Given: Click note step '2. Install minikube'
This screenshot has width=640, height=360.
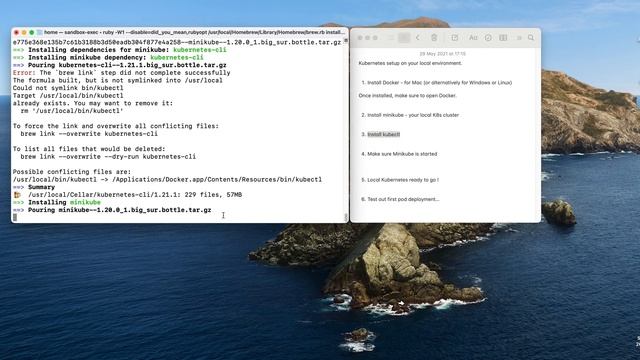Looking at the screenshot, I should pyautogui.click(x=410, y=115).
